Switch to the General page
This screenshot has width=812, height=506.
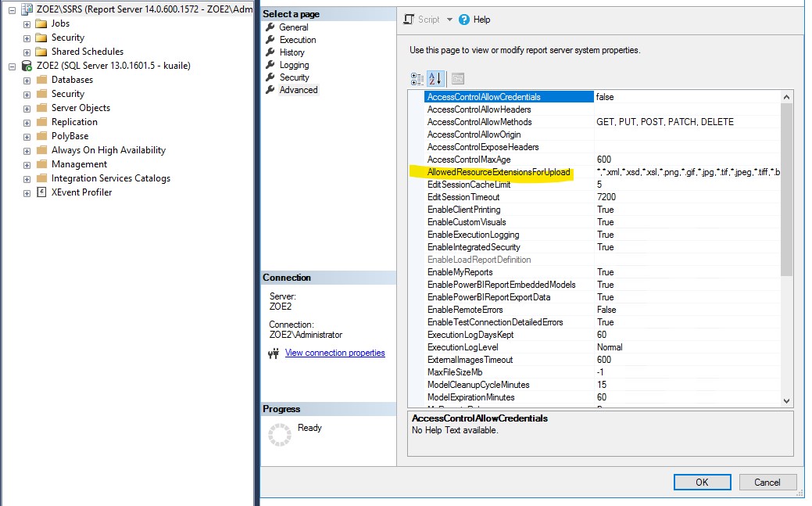(294, 27)
